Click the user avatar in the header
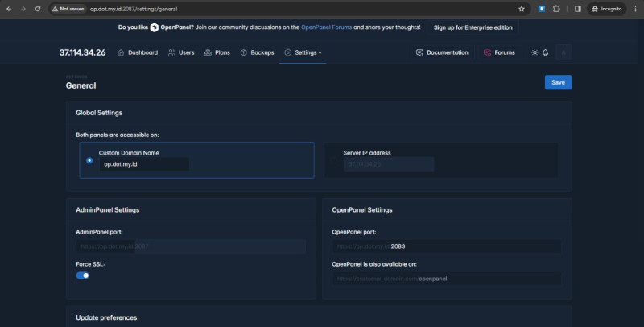The width and height of the screenshot is (644, 327). click(563, 52)
